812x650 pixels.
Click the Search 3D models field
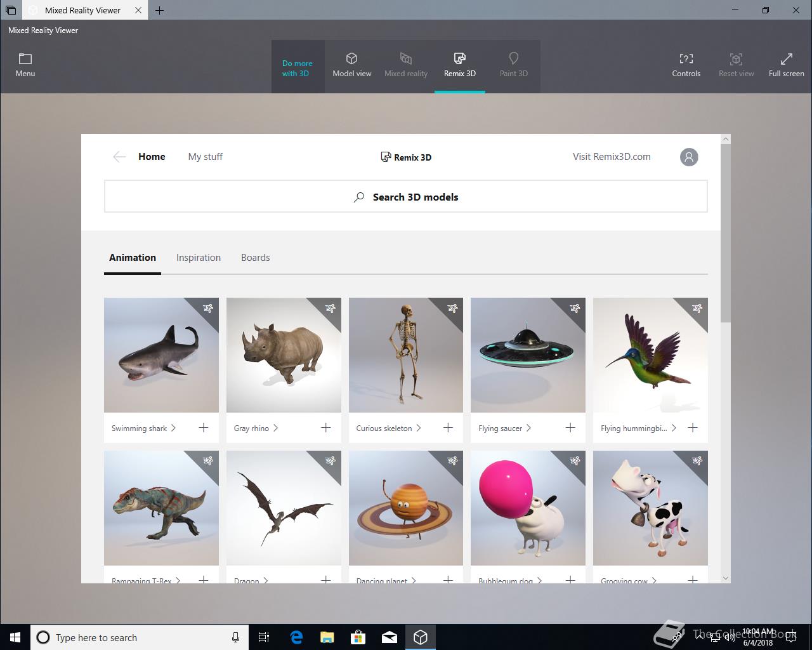(406, 196)
